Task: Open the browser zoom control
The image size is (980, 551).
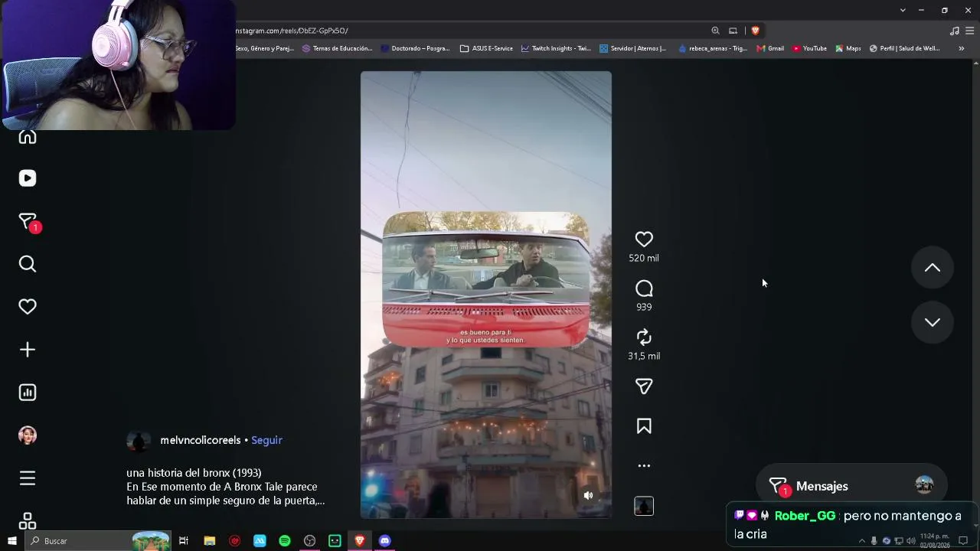Action: point(715,31)
